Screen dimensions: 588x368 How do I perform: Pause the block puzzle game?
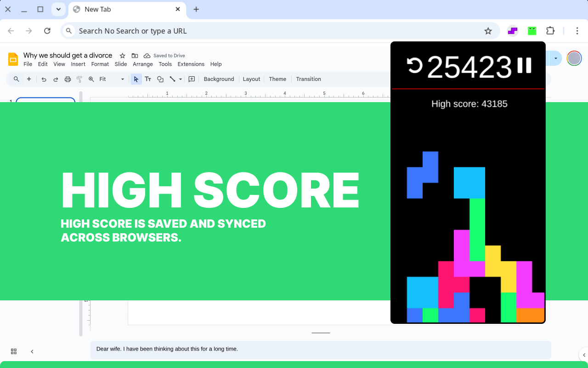(524, 65)
